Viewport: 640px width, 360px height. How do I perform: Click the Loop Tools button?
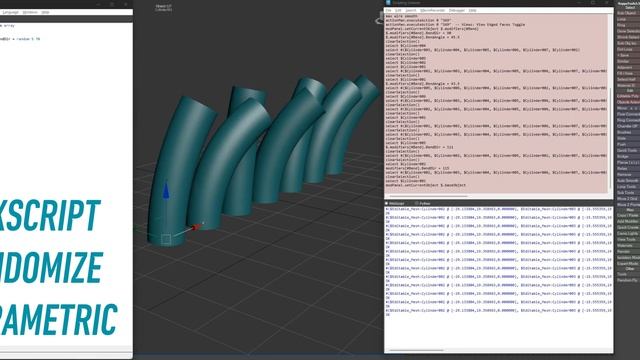[x=628, y=187]
